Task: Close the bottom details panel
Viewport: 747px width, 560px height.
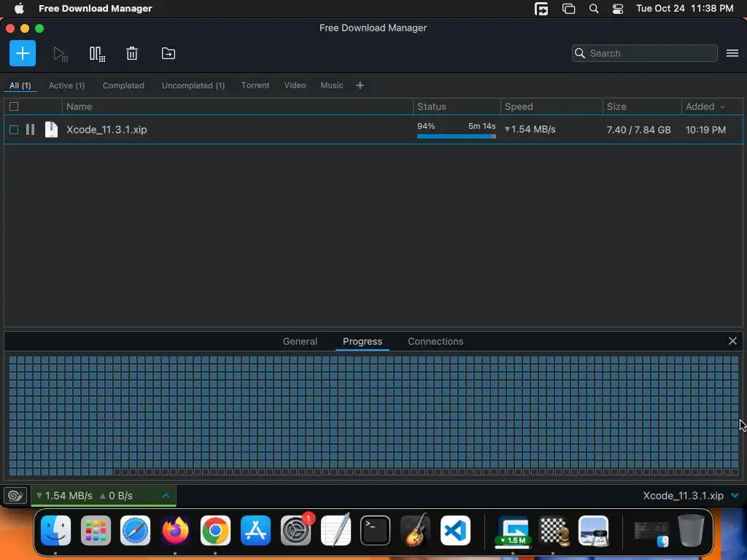Action: (x=732, y=341)
